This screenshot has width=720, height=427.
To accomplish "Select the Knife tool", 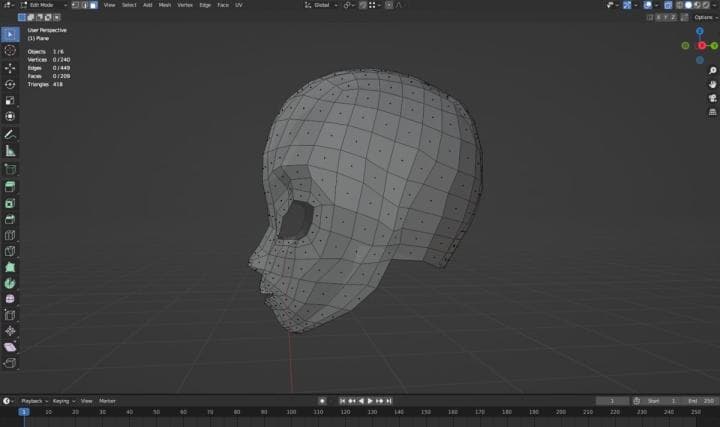I will point(10,251).
